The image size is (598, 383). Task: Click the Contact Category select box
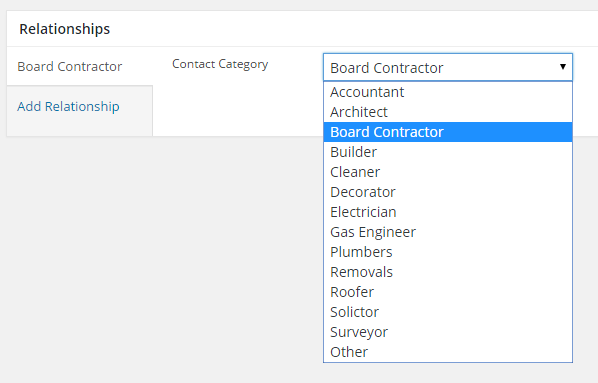[x=448, y=67]
